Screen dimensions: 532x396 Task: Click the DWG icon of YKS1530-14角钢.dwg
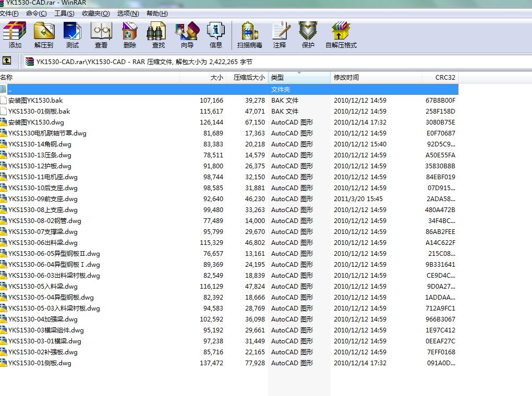pyautogui.click(x=4, y=144)
